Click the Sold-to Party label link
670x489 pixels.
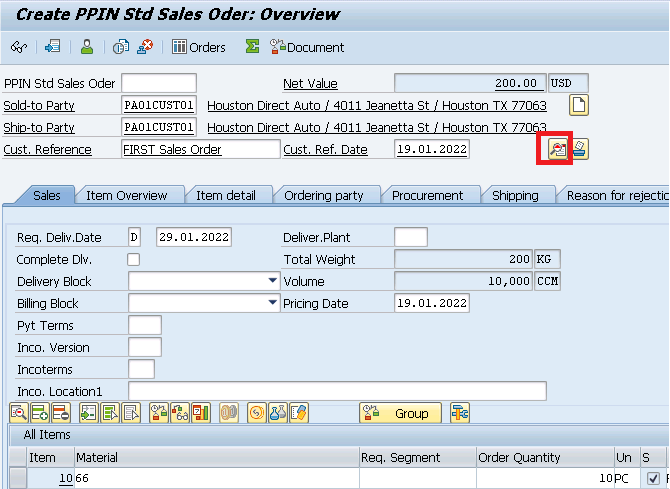(x=39, y=105)
